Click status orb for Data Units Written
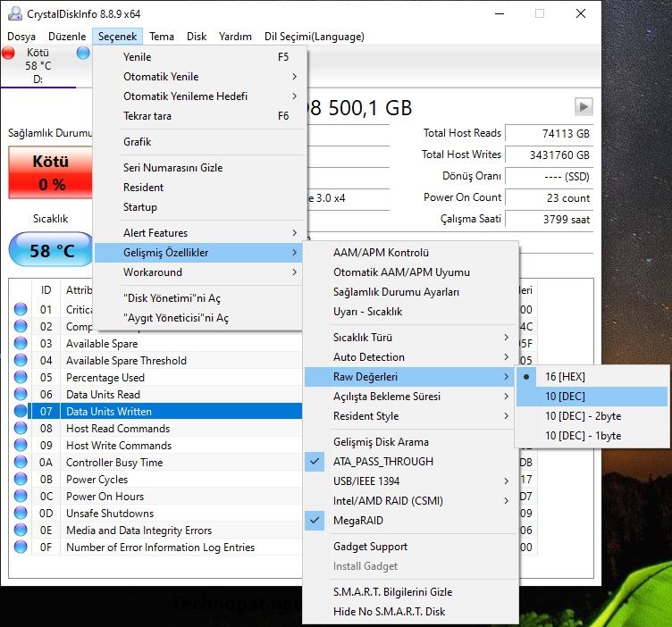Viewport: 672px width, 627px height. 21,411
